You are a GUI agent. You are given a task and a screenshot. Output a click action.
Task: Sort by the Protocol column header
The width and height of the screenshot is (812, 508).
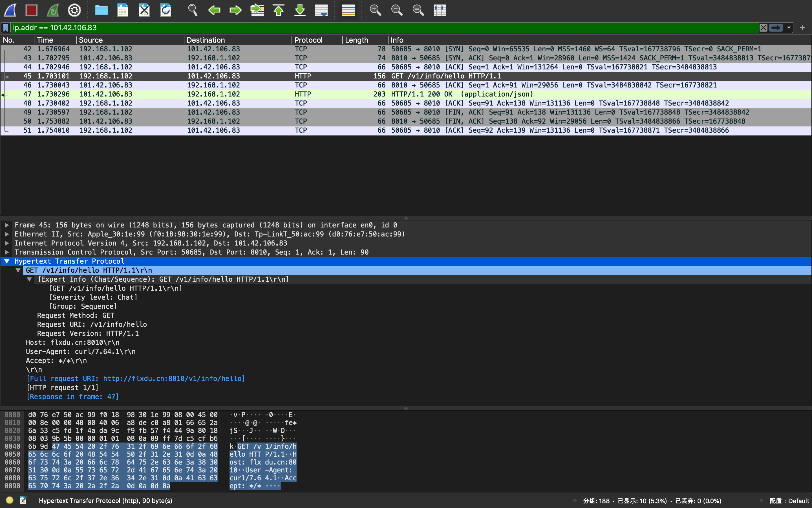[x=317, y=40]
